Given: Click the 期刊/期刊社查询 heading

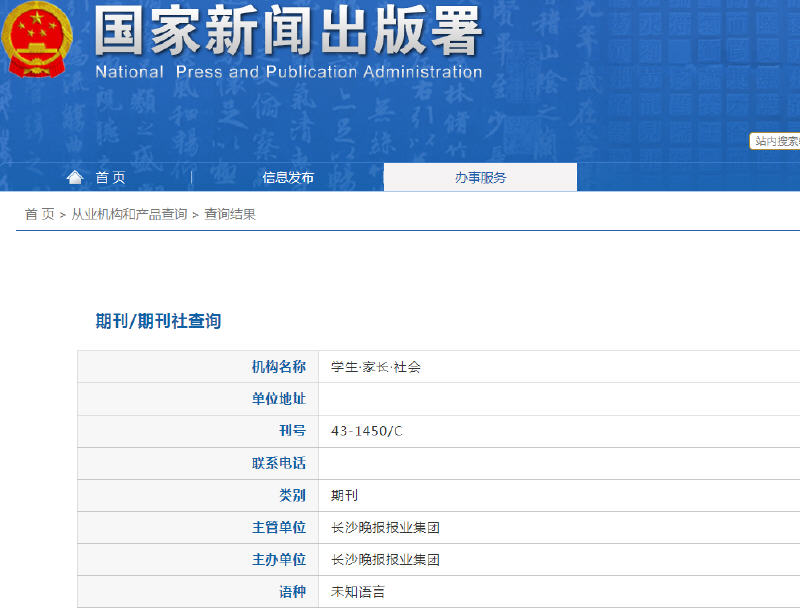Looking at the screenshot, I should 158,321.
